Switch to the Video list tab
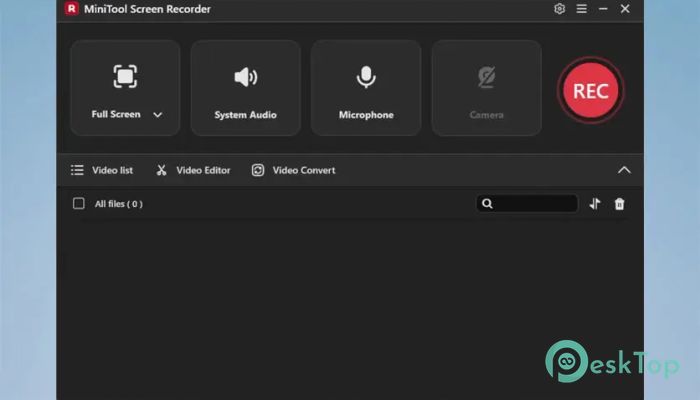700x400 pixels. tap(102, 170)
